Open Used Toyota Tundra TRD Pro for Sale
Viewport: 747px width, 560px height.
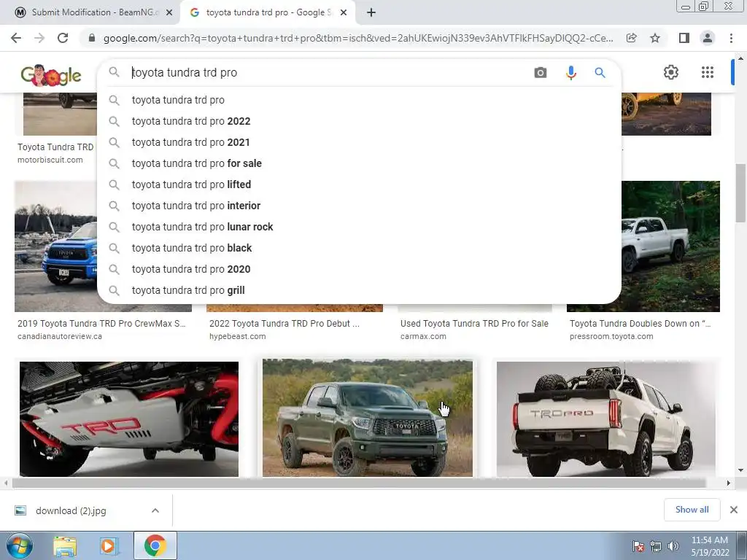(x=474, y=323)
